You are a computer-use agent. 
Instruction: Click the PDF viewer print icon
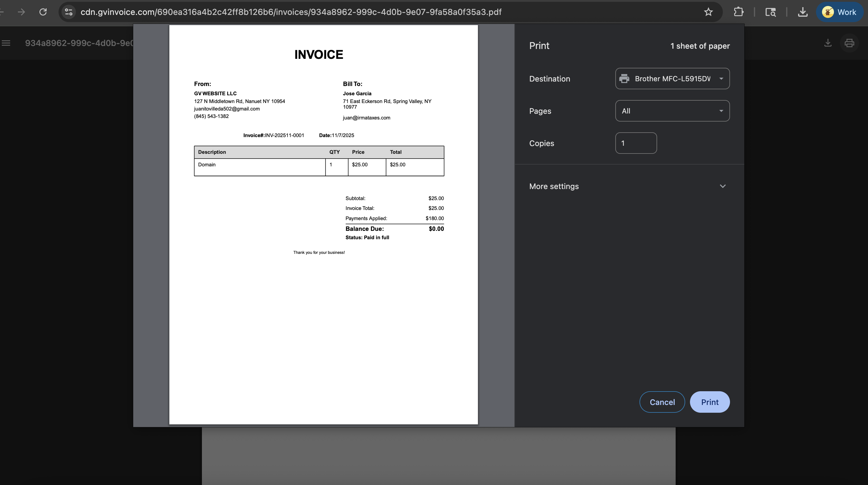pos(849,43)
